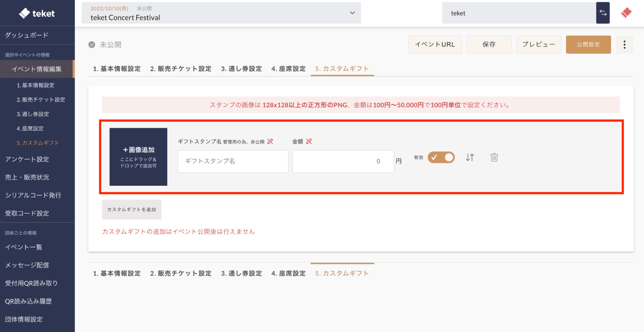This screenshot has width=644, height=332.
Task: Open アンケート設定 in the sidebar
Action: (27, 159)
